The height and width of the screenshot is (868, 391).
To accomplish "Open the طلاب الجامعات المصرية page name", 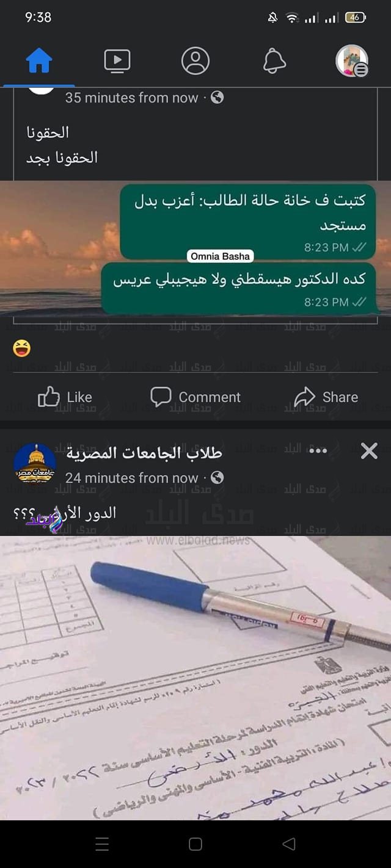I will point(144,453).
